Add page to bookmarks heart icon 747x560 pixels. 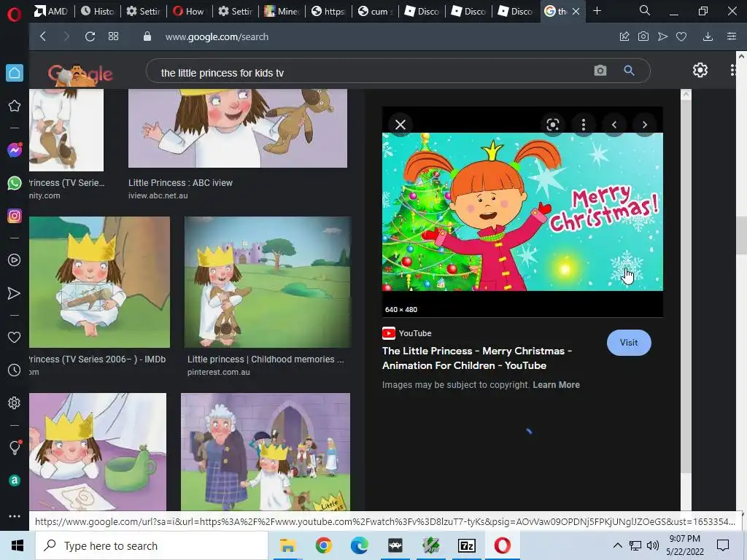pyautogui.click(x=681, y=36)
